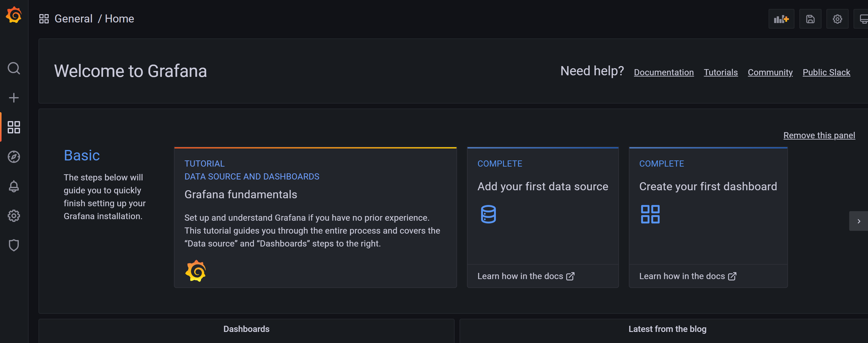Screen dimensions: 868x343
Task: Click the General breadcrumb folder
Action: tap(74, 19)
